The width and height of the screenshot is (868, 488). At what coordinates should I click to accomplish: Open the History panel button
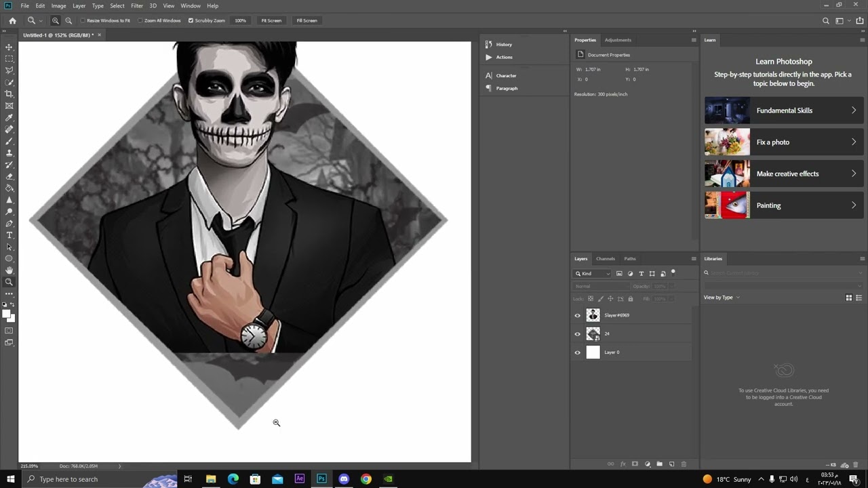tap(503, 45)
